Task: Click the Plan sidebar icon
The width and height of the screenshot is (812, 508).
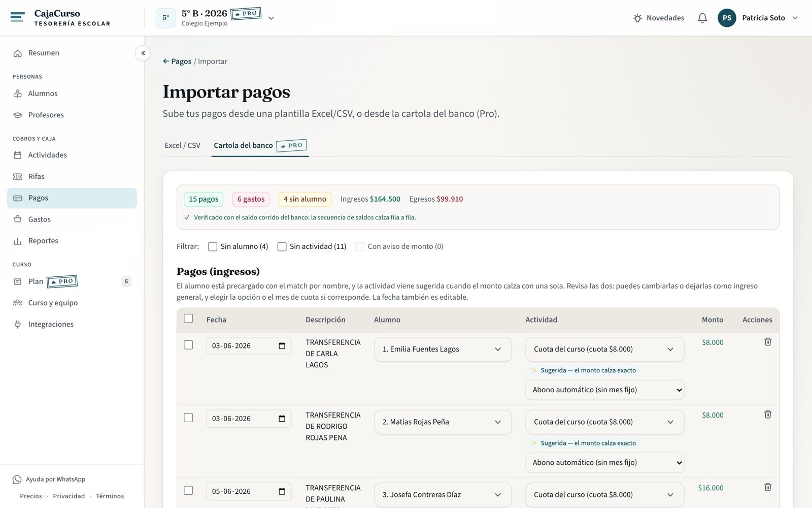Action: pos(18,281)
